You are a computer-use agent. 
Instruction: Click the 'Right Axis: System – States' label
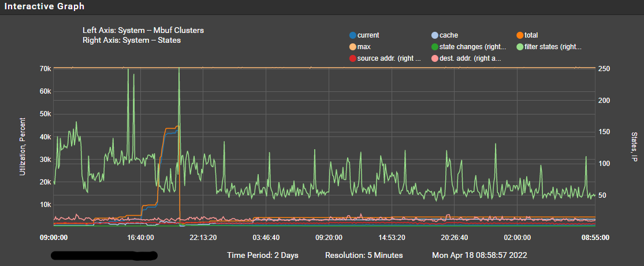point(132,40)
